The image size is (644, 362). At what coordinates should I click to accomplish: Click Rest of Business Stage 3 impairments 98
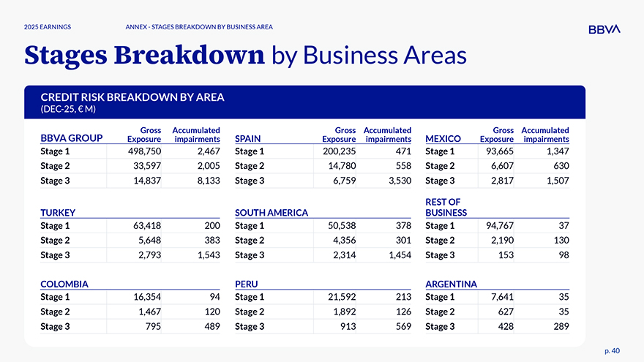pyautogui.click(x=564, y=255)
